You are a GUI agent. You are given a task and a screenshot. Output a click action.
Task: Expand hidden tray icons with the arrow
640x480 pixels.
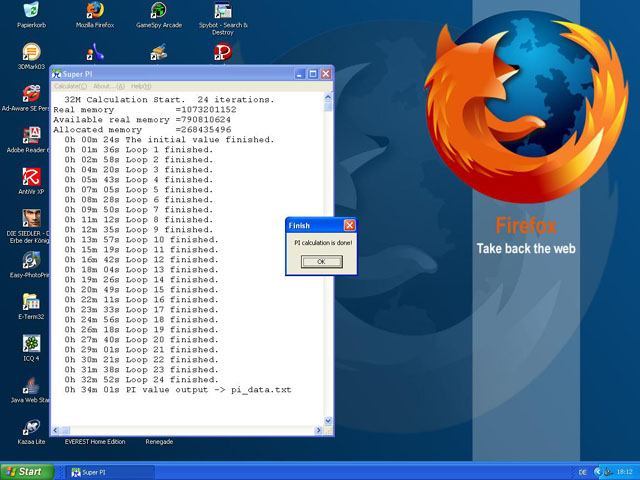coord(598,472)
